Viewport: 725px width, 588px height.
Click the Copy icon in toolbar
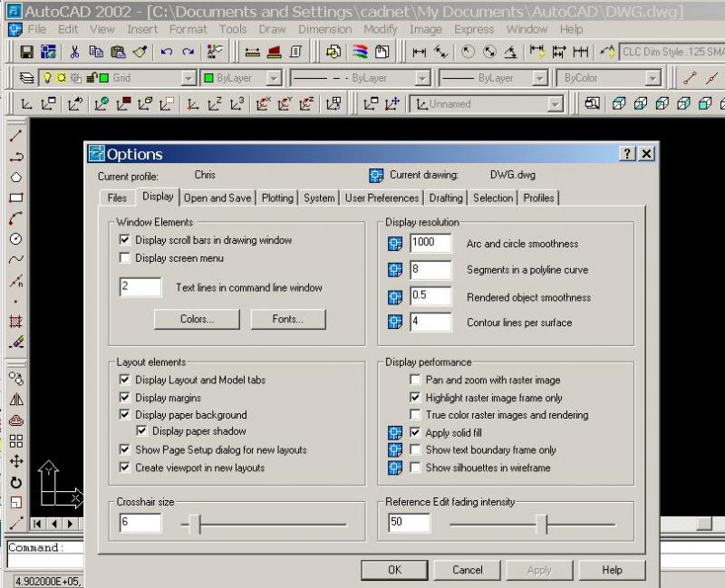coord(96,52)
